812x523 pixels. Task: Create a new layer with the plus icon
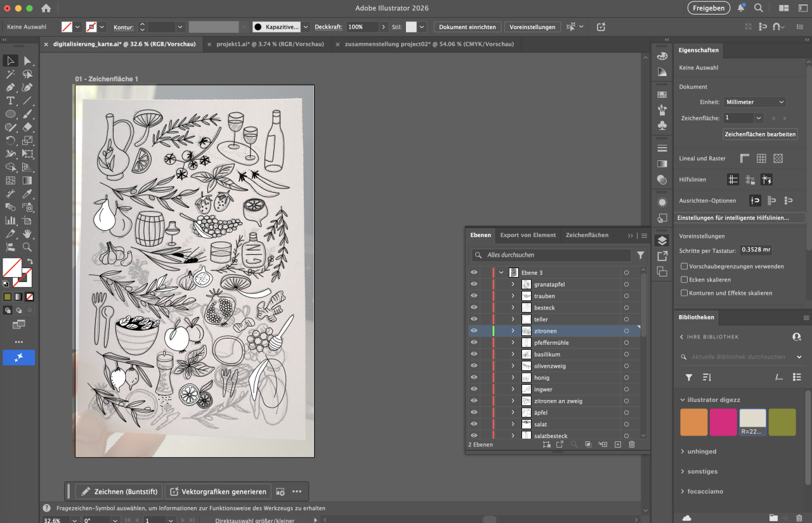(x=617, y=444)
